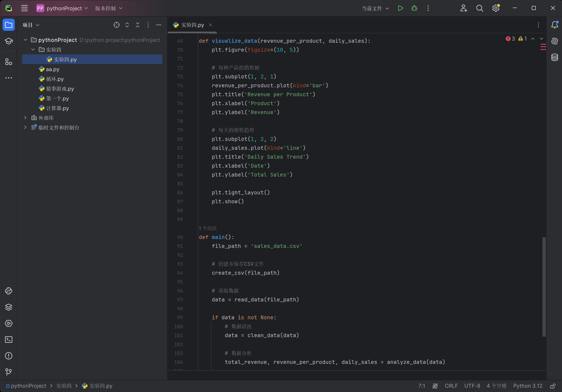Click editor vertical scrollbar thumb
The height and width of the screenshot is (392, 562).
544,287
